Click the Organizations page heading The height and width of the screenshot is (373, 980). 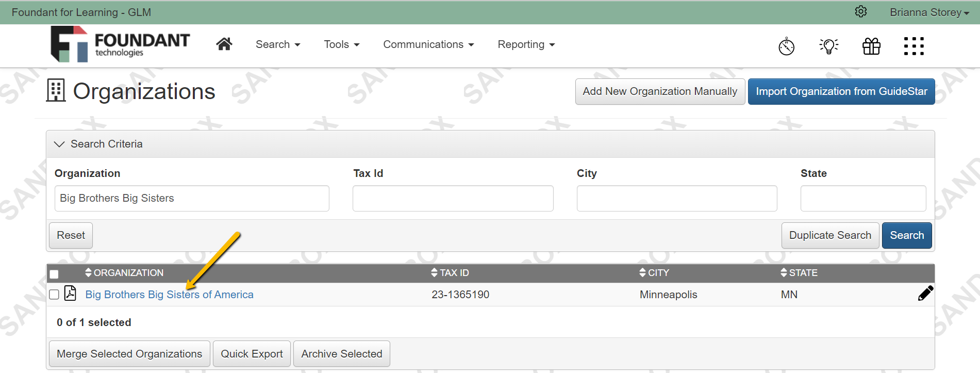click(144, 91)
